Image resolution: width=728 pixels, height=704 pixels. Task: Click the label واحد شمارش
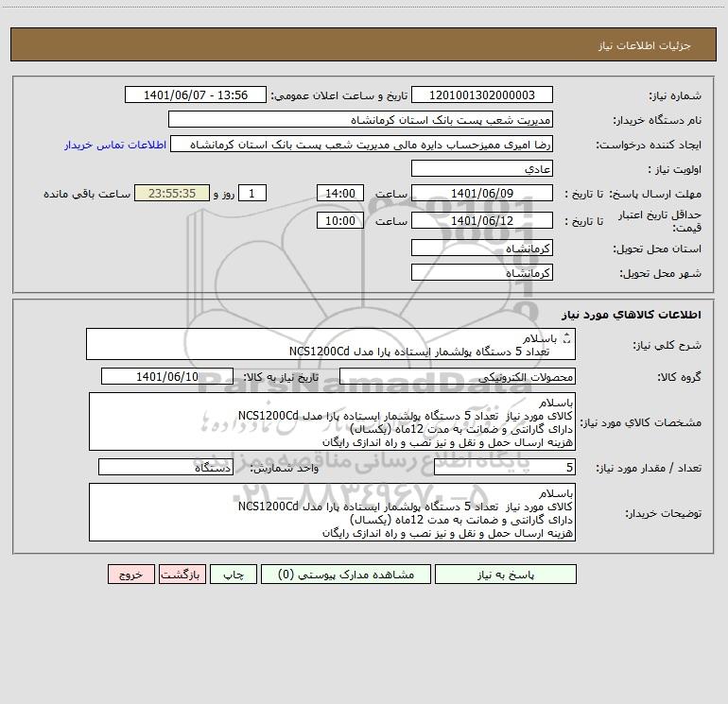pos(285,468)
